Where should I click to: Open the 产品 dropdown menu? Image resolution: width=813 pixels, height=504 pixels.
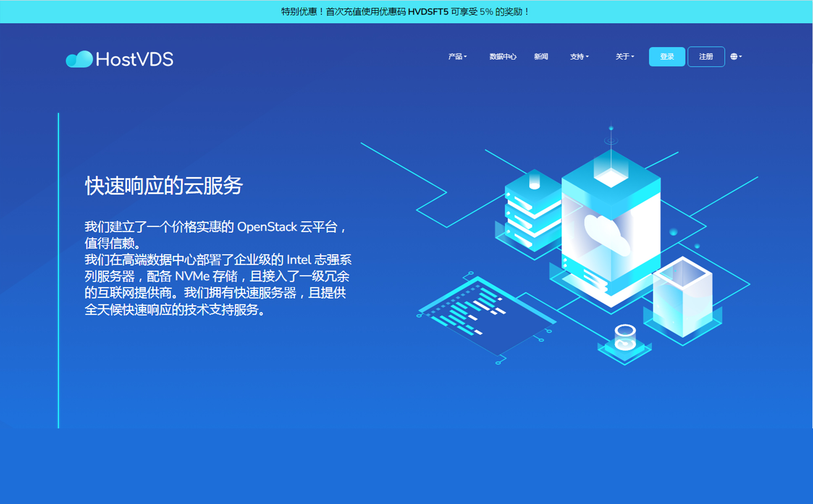457,57
